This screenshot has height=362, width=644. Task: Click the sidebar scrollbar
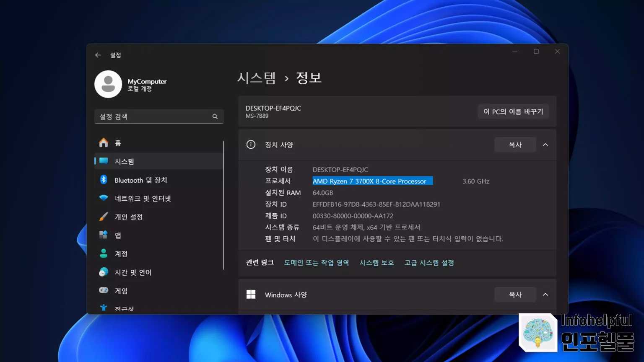[223, 205]
